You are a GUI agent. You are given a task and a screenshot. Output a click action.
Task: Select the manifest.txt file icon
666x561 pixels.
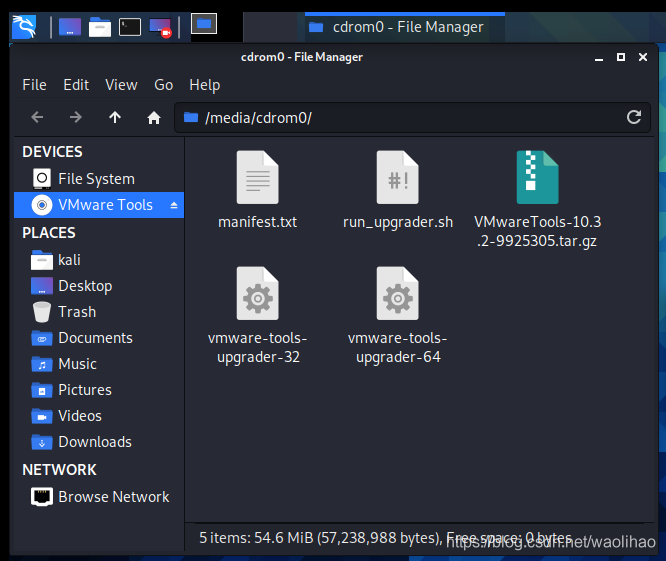[257, 177]
